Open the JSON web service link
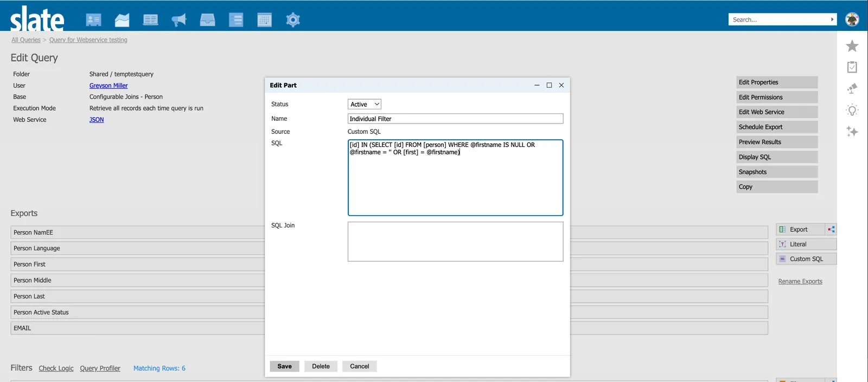 click(97, 120)
